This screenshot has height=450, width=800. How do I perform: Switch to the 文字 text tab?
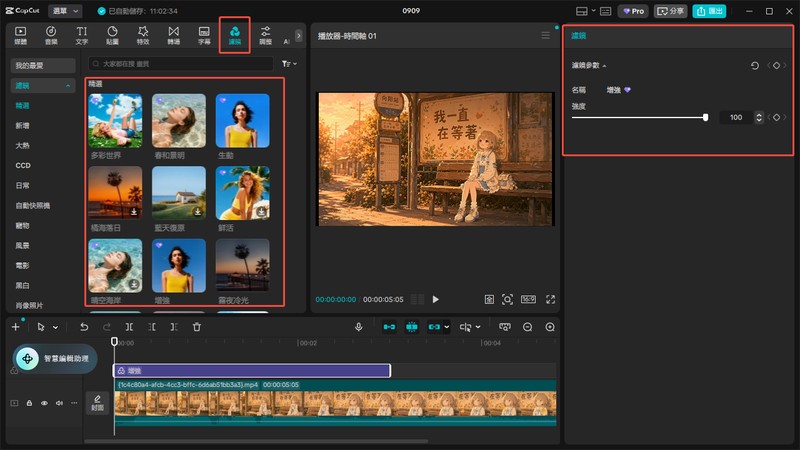point(82,36)
